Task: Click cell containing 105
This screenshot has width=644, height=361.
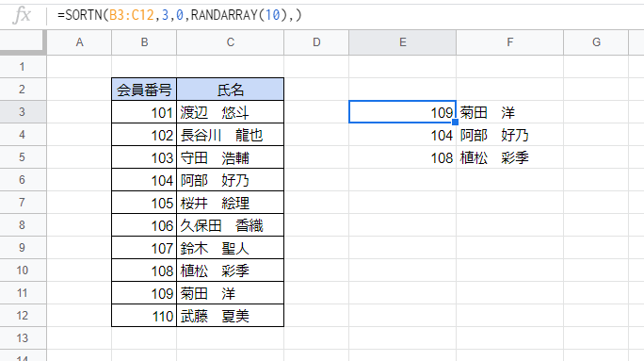Action: click(x=144, y=203)
